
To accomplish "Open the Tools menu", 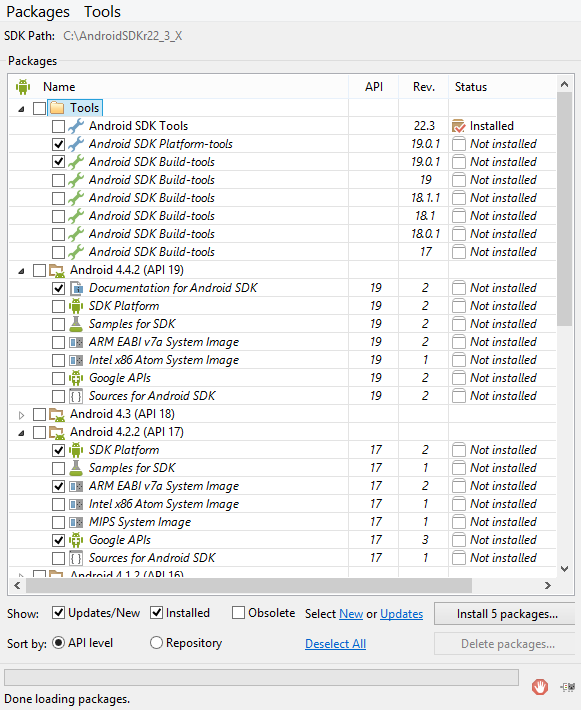I will 102,12.
